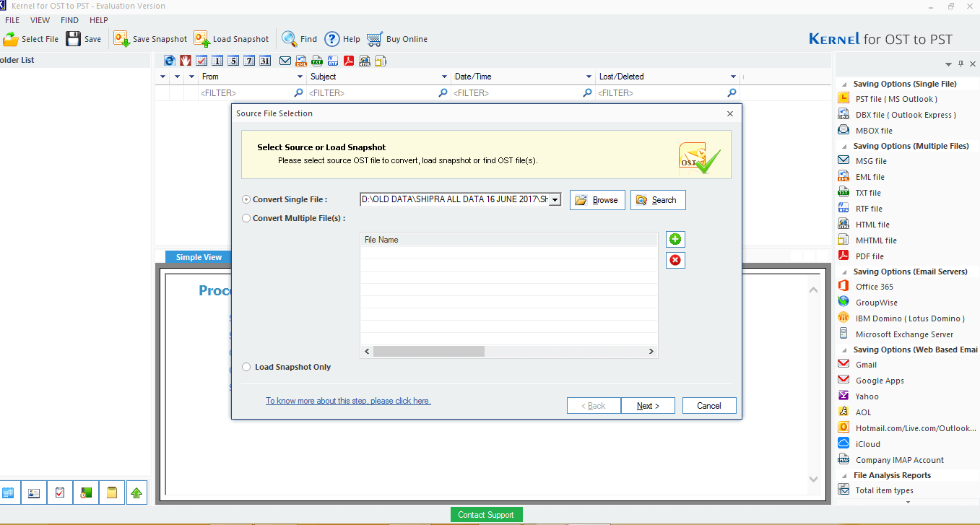Image resolution: width=980 pixels, height=525 pixels.
Task: Open the FILE menu
Action: point(12,20)
